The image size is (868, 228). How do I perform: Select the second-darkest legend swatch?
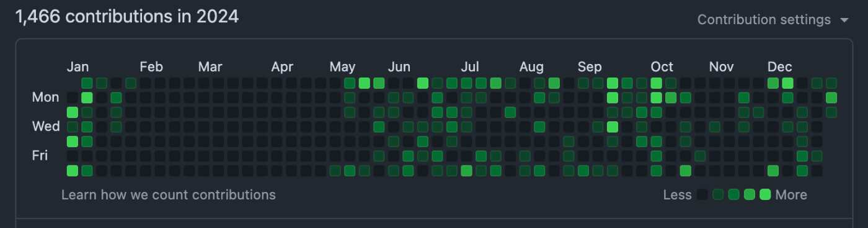(718, 194)
